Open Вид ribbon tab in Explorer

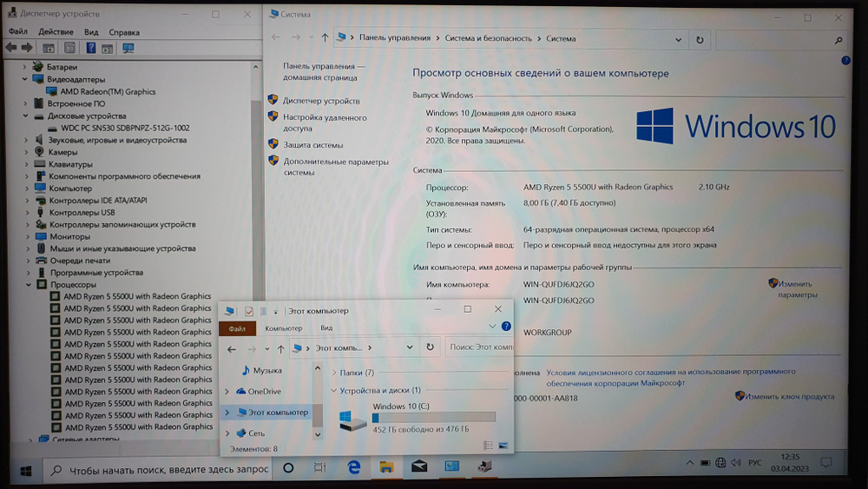point(326,327)
